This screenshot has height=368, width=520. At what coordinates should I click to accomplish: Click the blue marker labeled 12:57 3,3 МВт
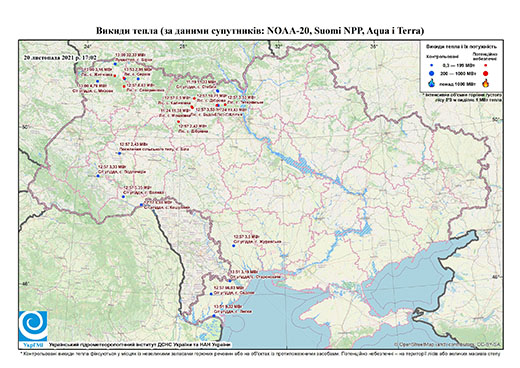233,246
